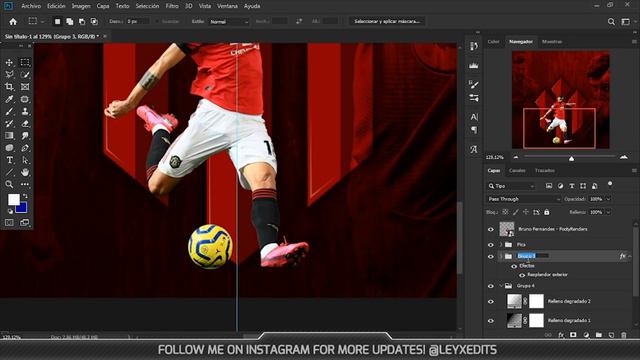
Task: Select the Clone Stamp tool
Action: 25,111
